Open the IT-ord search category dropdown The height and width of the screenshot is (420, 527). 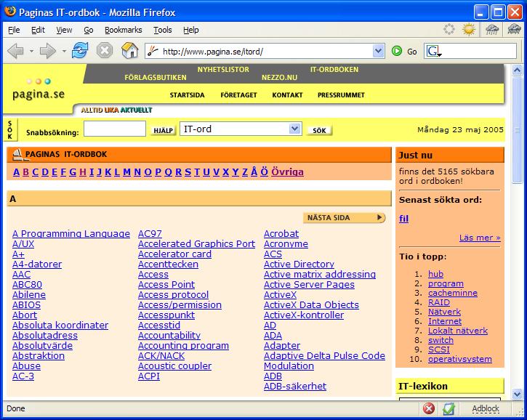click(x=294, y=129)
